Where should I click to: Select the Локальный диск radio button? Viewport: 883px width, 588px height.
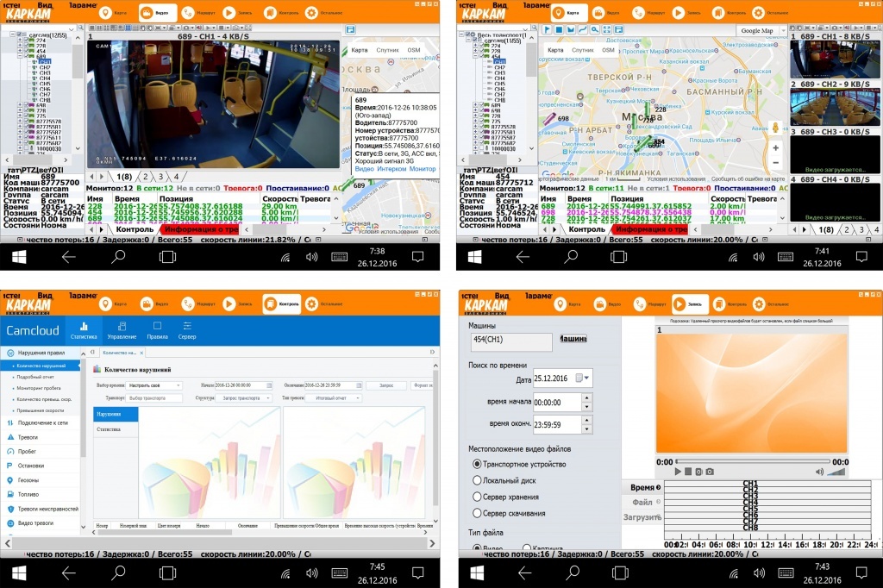coord(478,480)
